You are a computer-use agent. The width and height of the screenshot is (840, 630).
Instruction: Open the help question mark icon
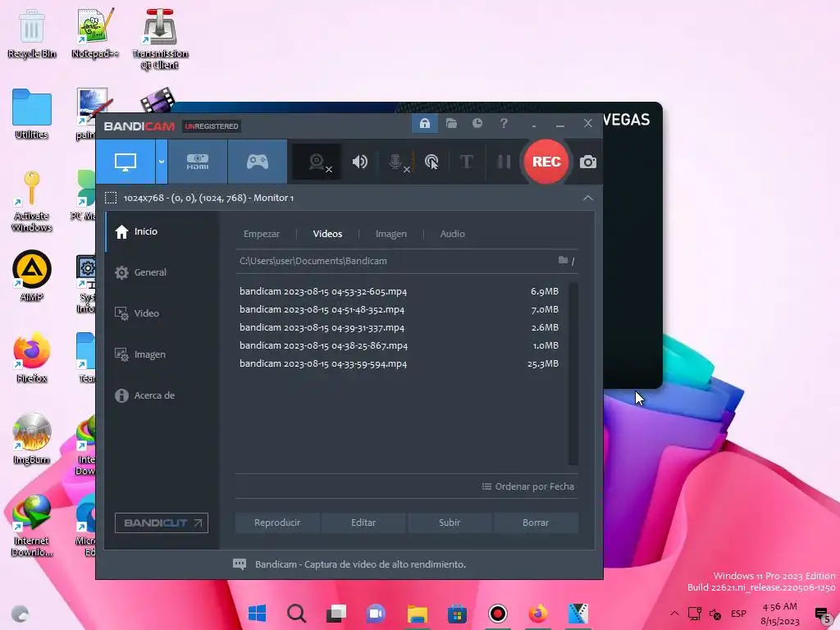coord(504,124)
